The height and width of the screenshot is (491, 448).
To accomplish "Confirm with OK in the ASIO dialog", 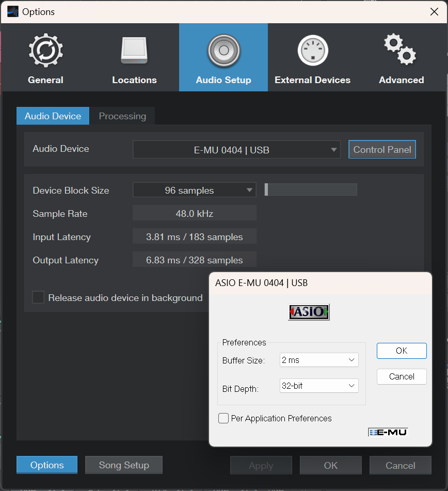I will [402, 351].
